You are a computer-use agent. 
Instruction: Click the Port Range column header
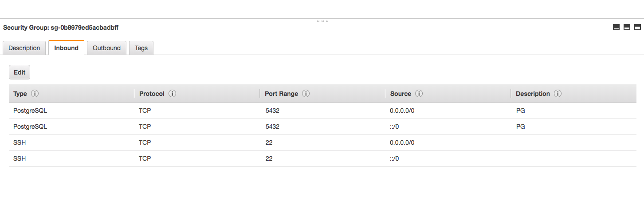pyautogui.click(x=282, y=94)
